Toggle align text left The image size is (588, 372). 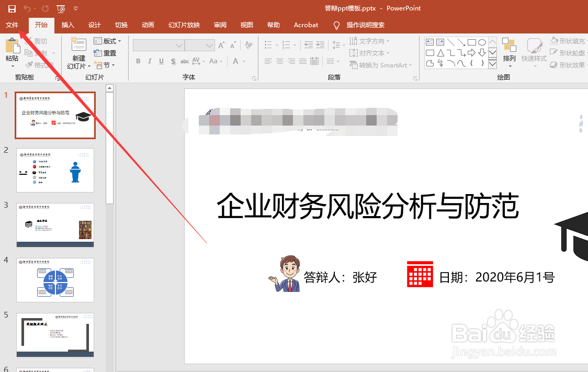click(268, 61)
